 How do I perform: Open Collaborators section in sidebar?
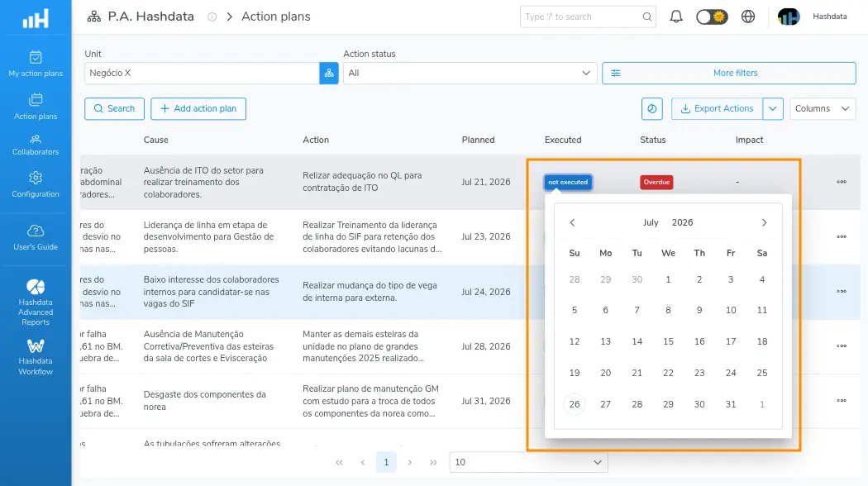(36, 145)
